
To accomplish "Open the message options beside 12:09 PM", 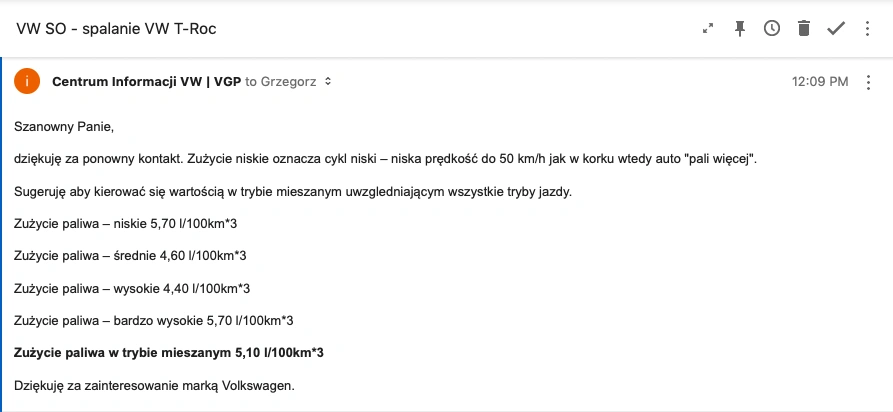I will coord(868,82).
